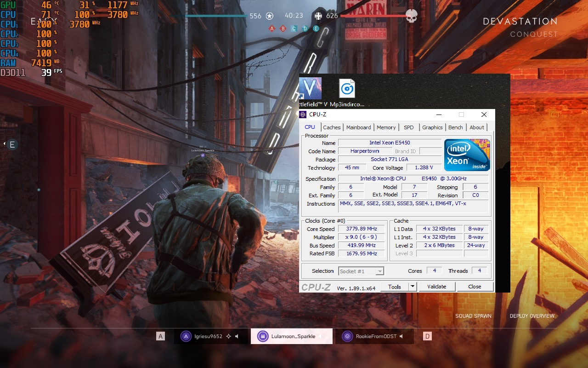Click the Harpertown code name field

coord(365,151)
